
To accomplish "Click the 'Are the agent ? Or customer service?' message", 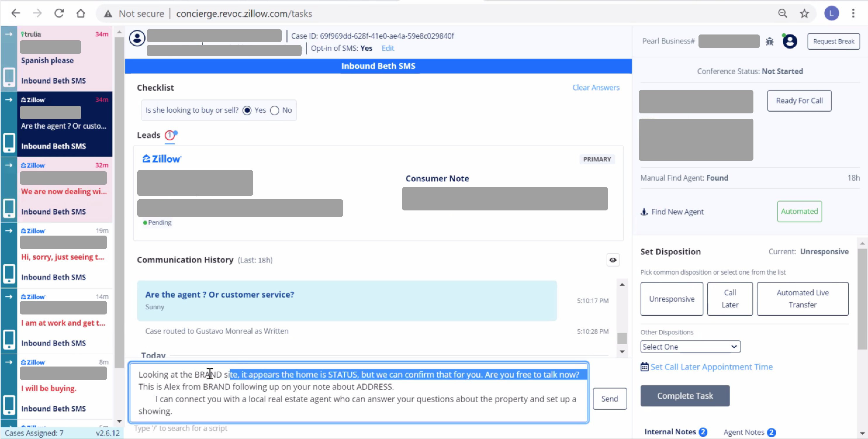I will coord(347,300).
